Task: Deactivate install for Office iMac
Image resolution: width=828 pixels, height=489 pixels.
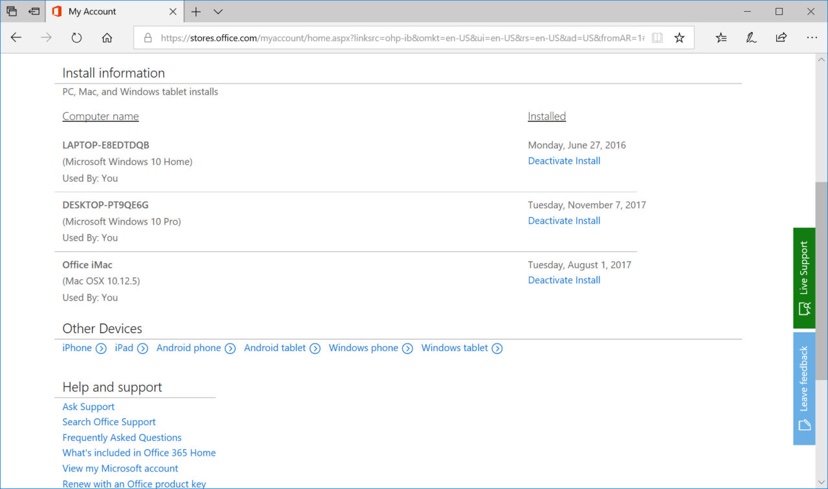Action: tap(564, 281)
